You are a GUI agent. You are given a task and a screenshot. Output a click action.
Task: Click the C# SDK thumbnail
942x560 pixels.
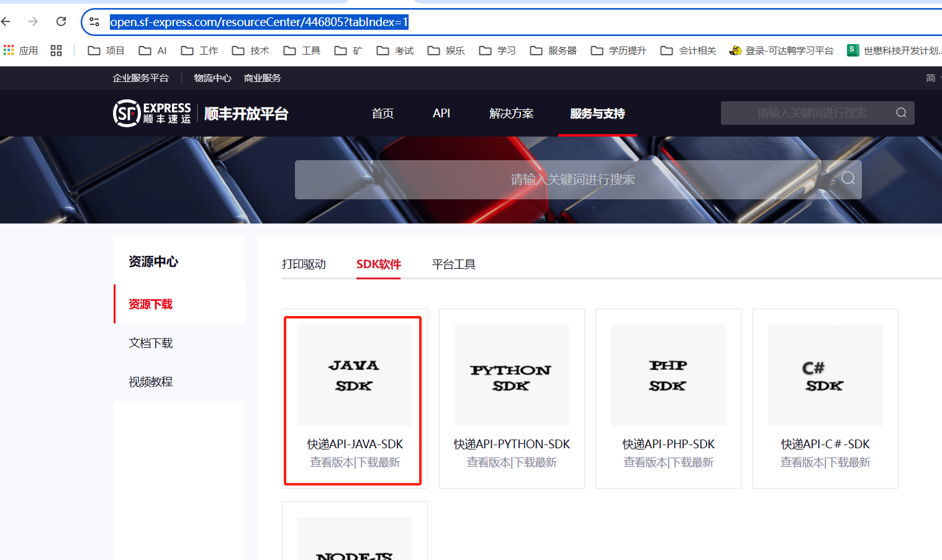coord(825,375)
